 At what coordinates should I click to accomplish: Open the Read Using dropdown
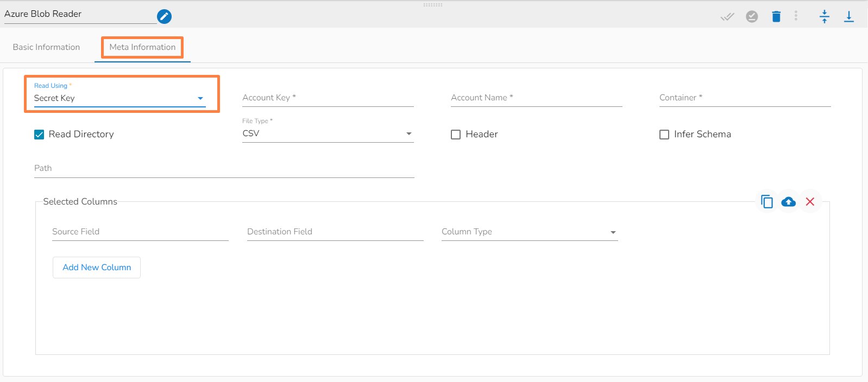pos(119,98)
